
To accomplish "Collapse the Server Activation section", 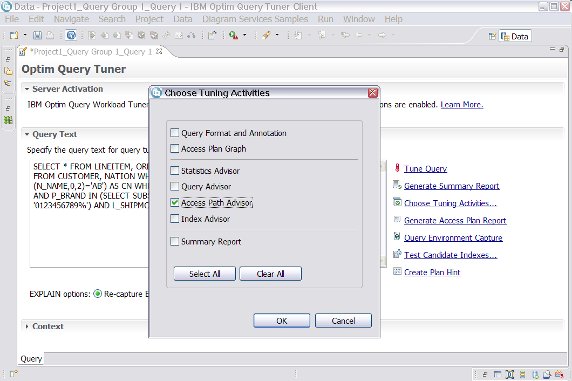I will [x=27, y=89].
